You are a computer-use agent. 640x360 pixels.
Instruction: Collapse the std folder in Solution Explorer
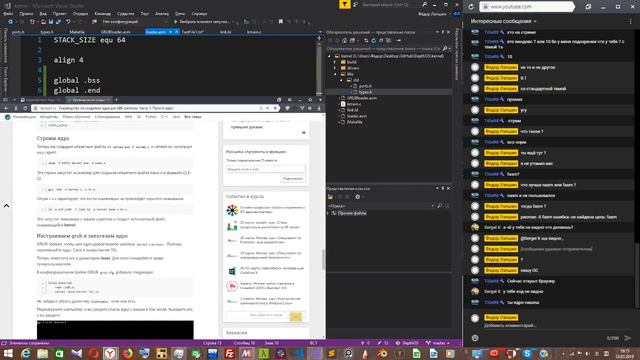(x=342, y=80)
